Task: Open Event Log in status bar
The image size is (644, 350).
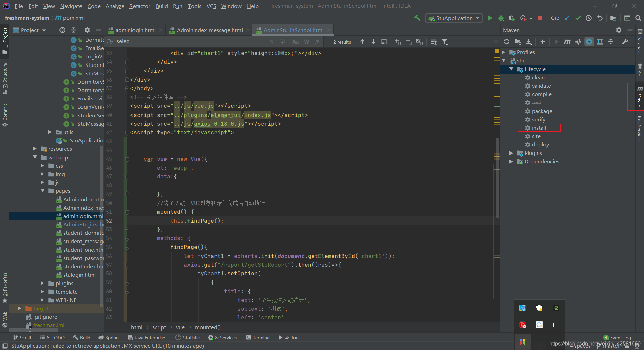Action: coord(617,338)
